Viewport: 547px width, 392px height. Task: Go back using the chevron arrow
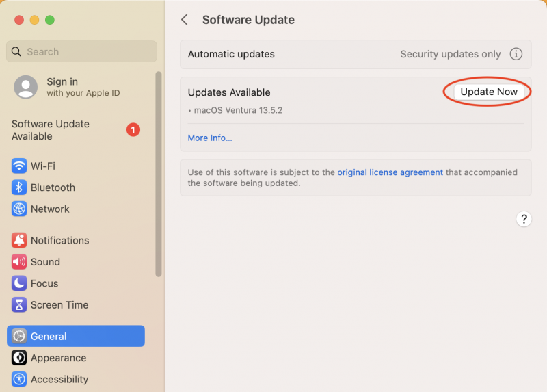185,20
